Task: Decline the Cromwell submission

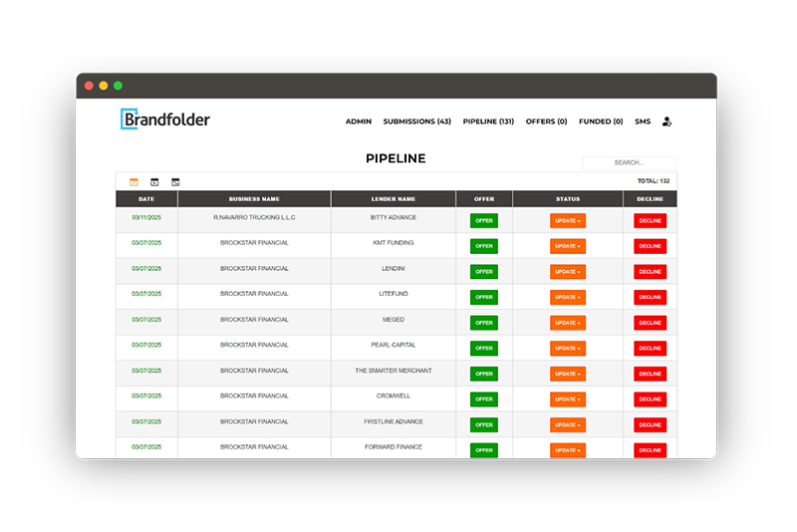Action: pyautogui.click(x=651, y=399)
